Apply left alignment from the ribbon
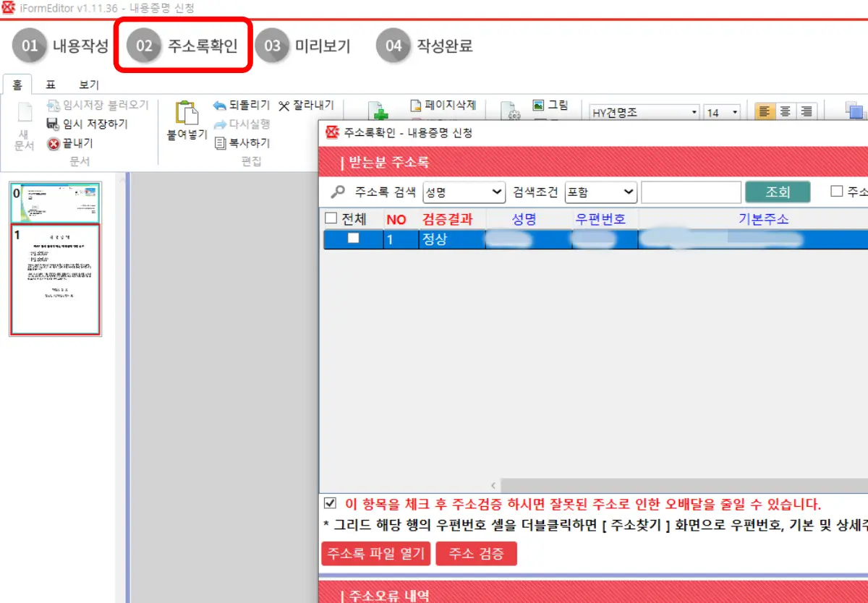This screenshot has width=868, height=603. coord(765,111)
